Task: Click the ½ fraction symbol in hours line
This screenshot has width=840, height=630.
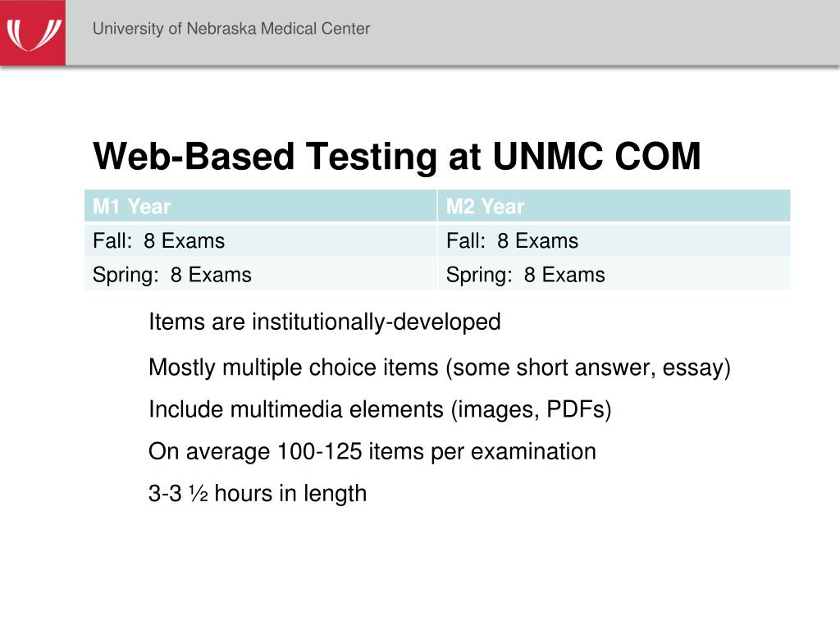Action: click(x=199, y=493)
